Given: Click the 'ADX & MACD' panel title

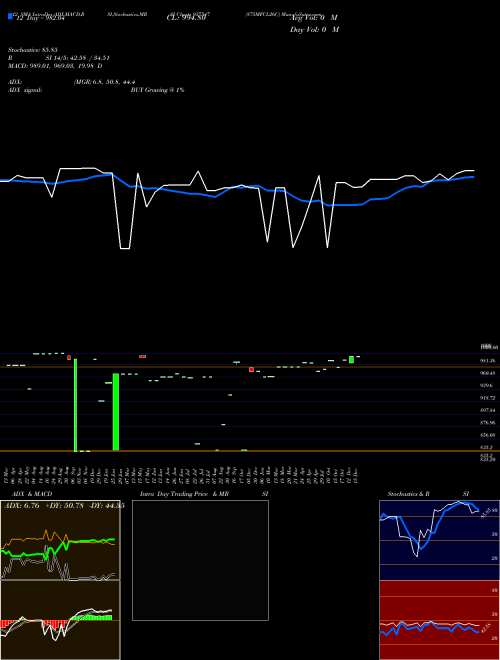Looking at the screenshot, I should (x=32, y=494).
